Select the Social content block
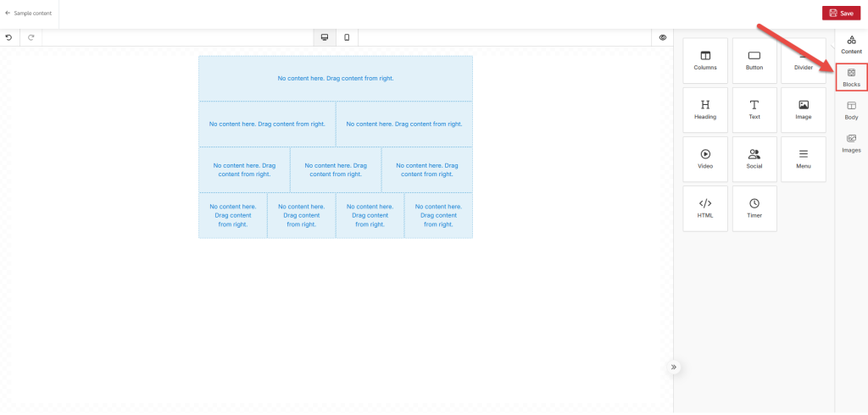This screenshot has height=415, width=868. click(754, 158)
